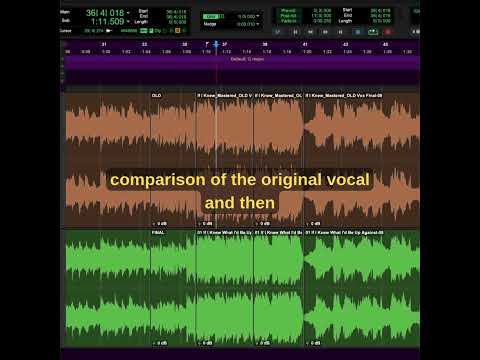This screenshot has height=360, width=480.
Task: Click the orange indicator icon below the counters
Action: coord(178,31)
